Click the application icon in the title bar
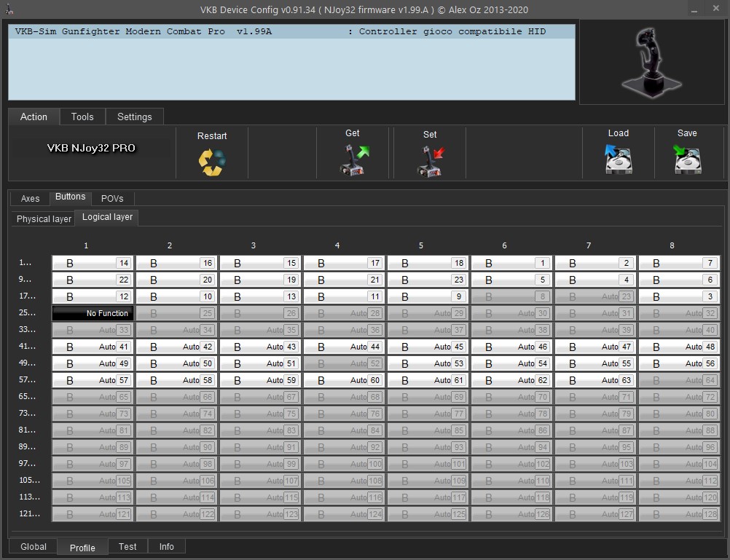Screen dimensions: 730x560 (x=9, y=9)
